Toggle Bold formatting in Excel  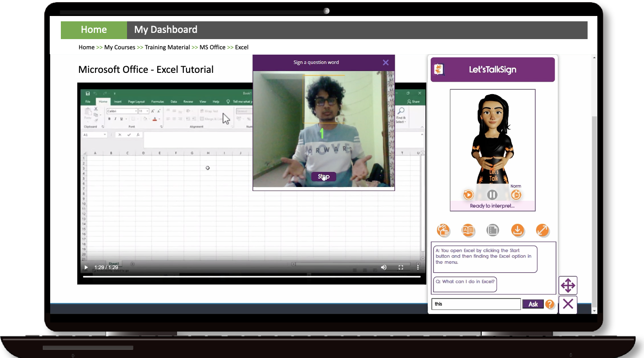(x=110, y=119)
